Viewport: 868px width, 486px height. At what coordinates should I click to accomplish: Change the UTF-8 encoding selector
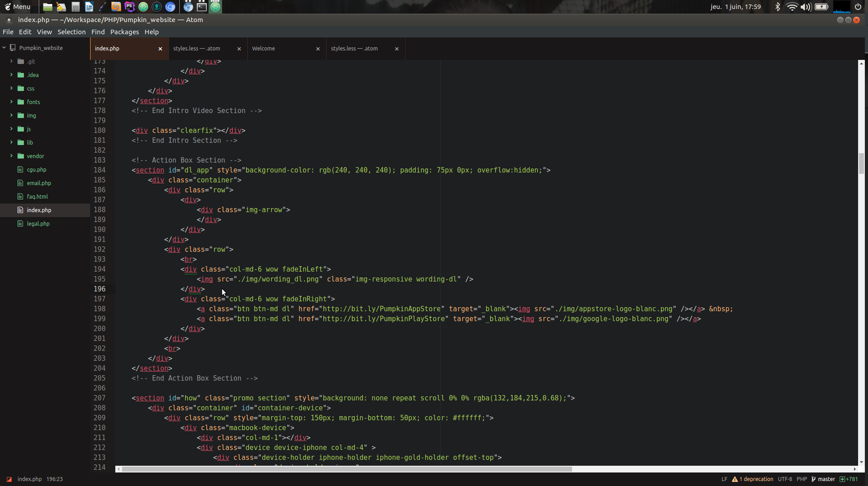785,479
